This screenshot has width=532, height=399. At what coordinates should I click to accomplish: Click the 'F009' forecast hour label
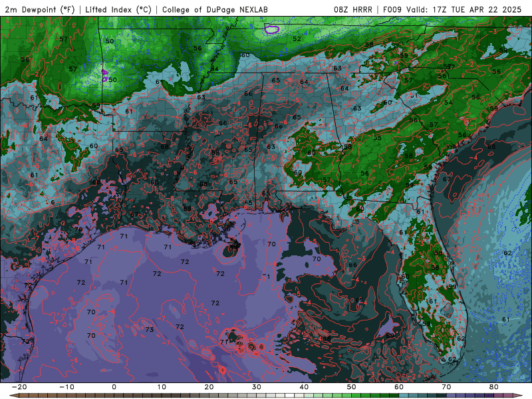pos(393,9)
